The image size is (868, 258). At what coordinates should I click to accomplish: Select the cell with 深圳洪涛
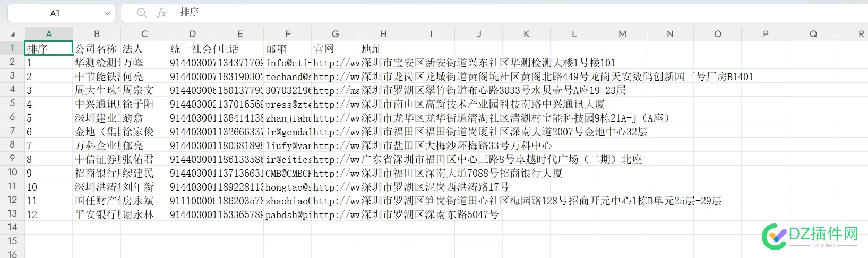point(97,186)
